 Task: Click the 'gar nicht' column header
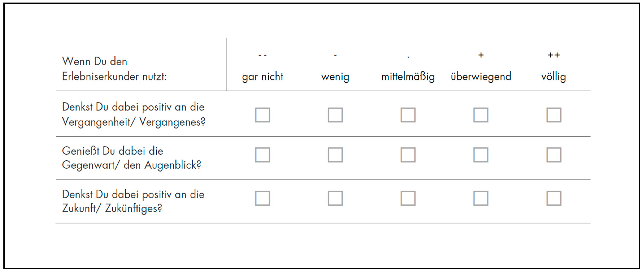pyautogui.click(x=262, y=77)
